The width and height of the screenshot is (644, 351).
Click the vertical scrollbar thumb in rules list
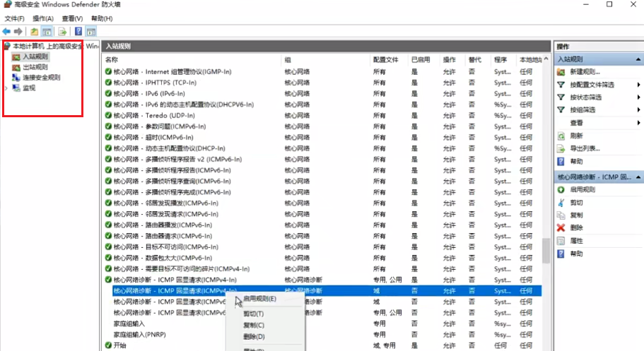546,251
